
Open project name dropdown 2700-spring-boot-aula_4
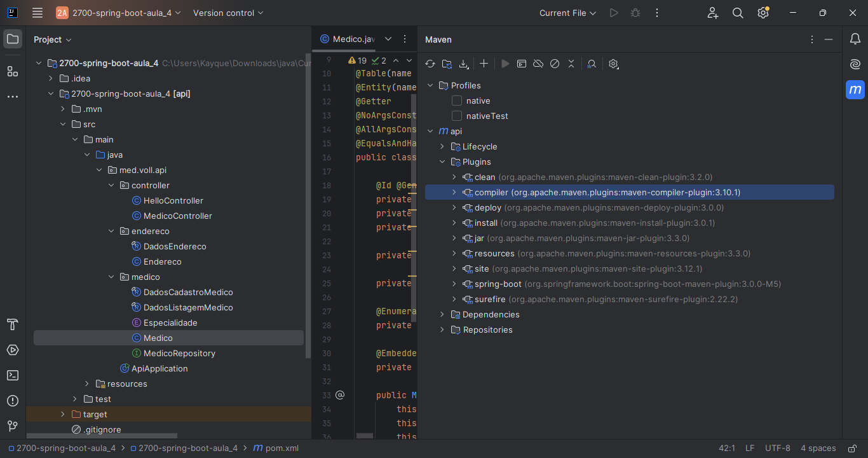point(119,13)
